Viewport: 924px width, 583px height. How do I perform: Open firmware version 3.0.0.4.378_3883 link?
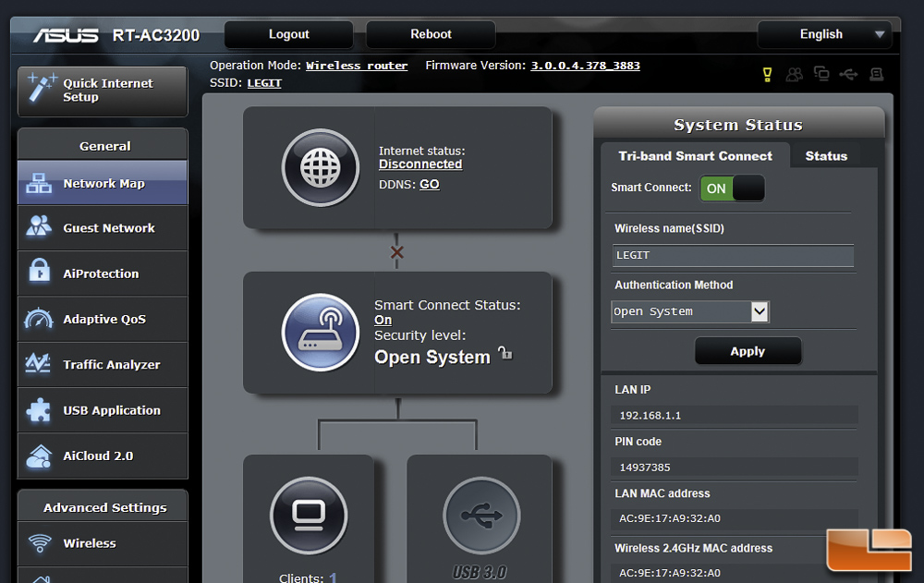click(x=585, y=66)
